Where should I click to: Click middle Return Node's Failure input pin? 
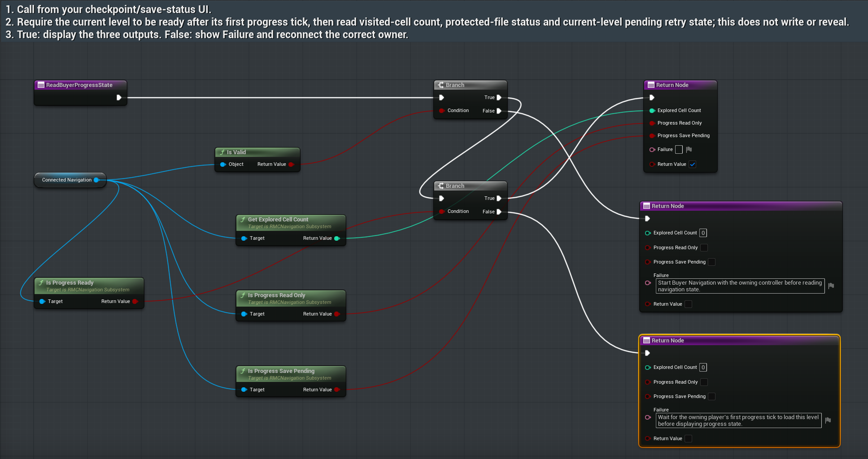[648, 283]
